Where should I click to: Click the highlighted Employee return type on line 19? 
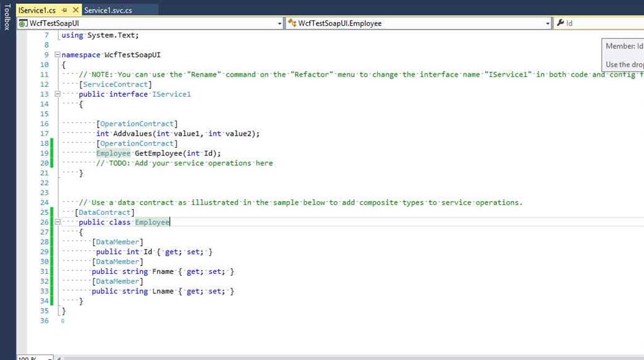(x=113, y=153)
